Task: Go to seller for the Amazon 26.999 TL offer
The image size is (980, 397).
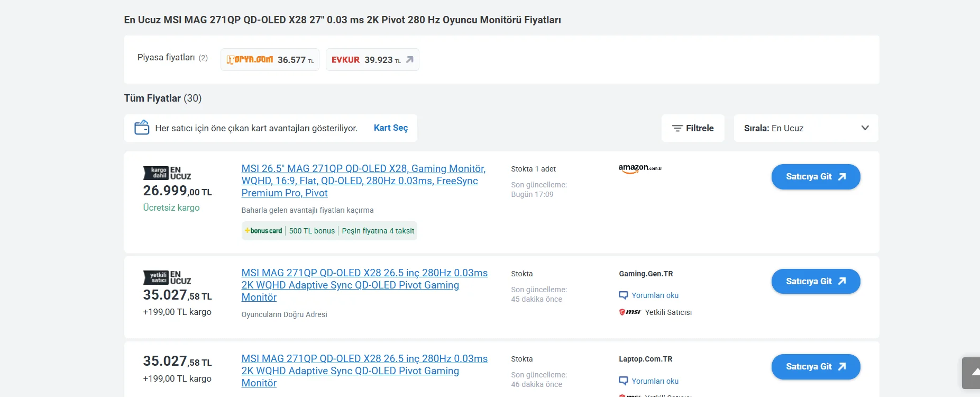Action: click(816, 177)
